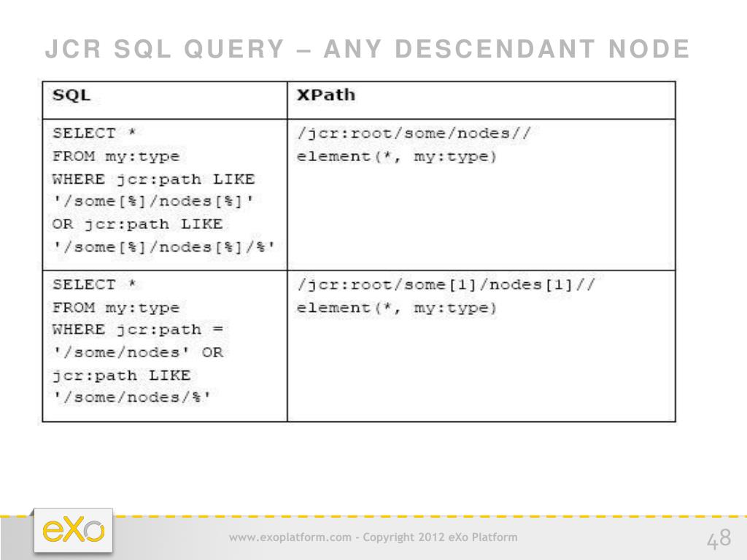This screenshot has width=747, height=560.
Task: Click the slide title 'JCR SQL QUERY – ANY DESCENDANT NODE'
Action: pos(368,49)
